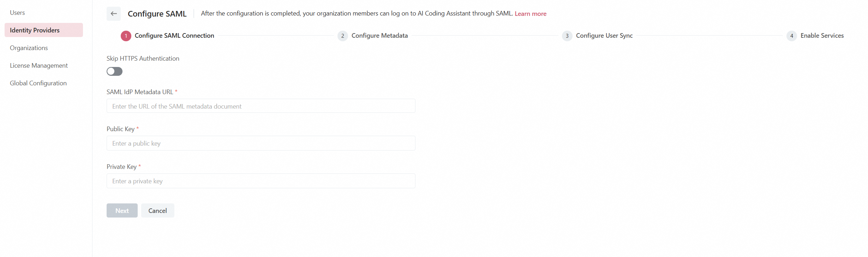Select the Configure User Sync step label
Viewport: 868px width, 257px height.
604,36
